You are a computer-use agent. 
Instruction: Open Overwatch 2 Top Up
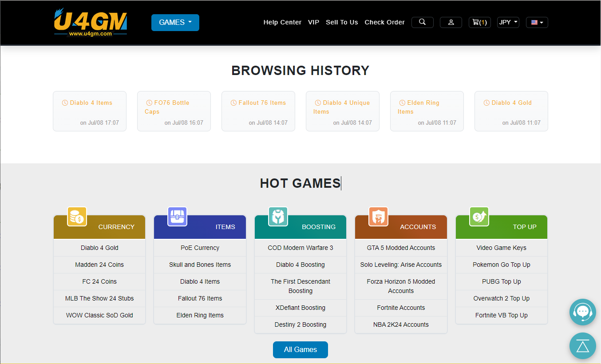point(502,298)
